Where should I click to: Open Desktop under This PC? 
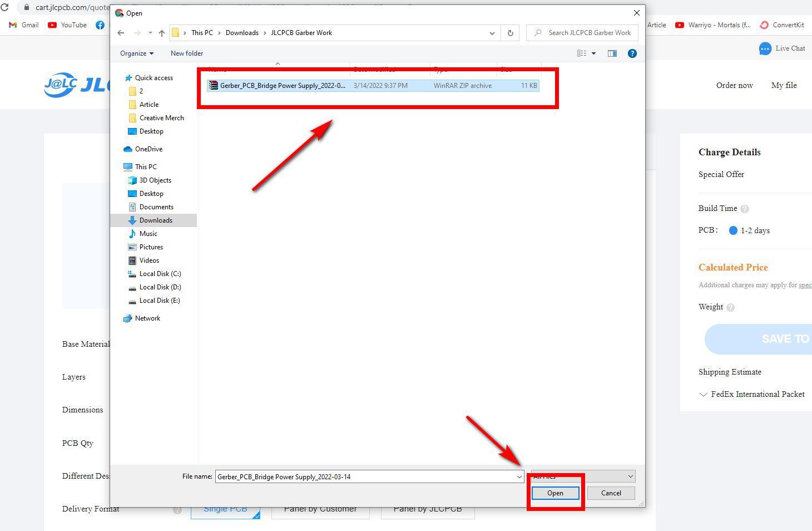tap(146, 194)
